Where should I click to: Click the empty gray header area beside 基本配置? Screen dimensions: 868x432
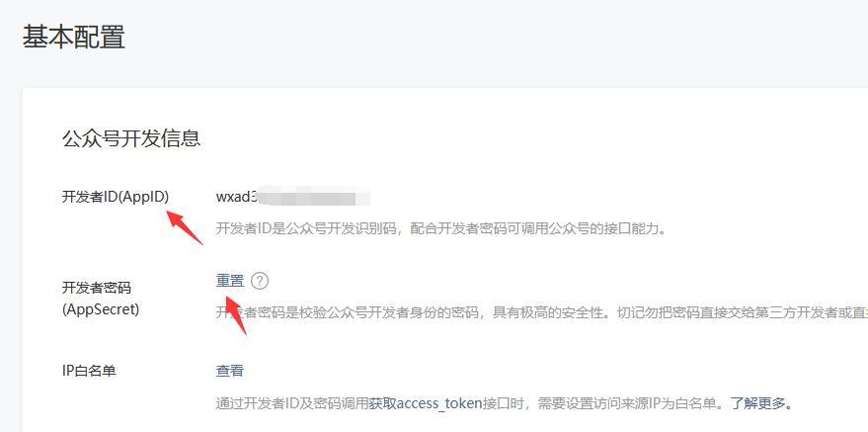tap(499, 37)
